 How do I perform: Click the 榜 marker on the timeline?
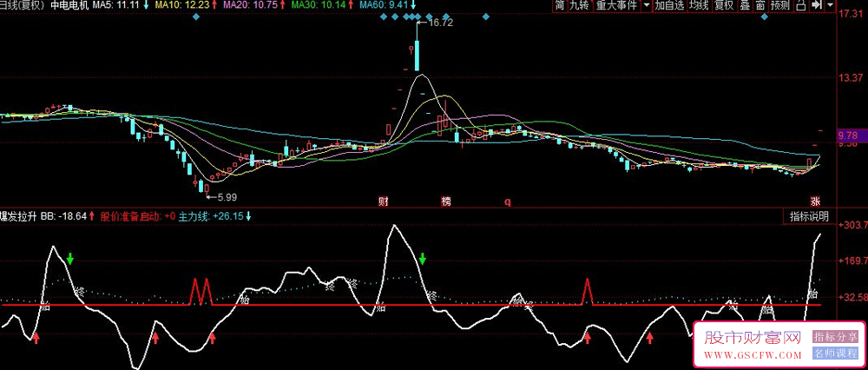coord(445,201)
